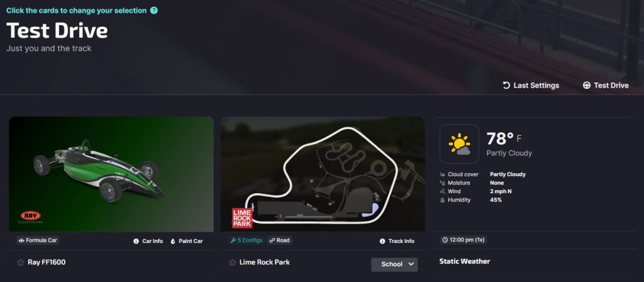Click the Road track type tag
The height and width of the screenshot is (282, 644).
click(x=279, y=240)
